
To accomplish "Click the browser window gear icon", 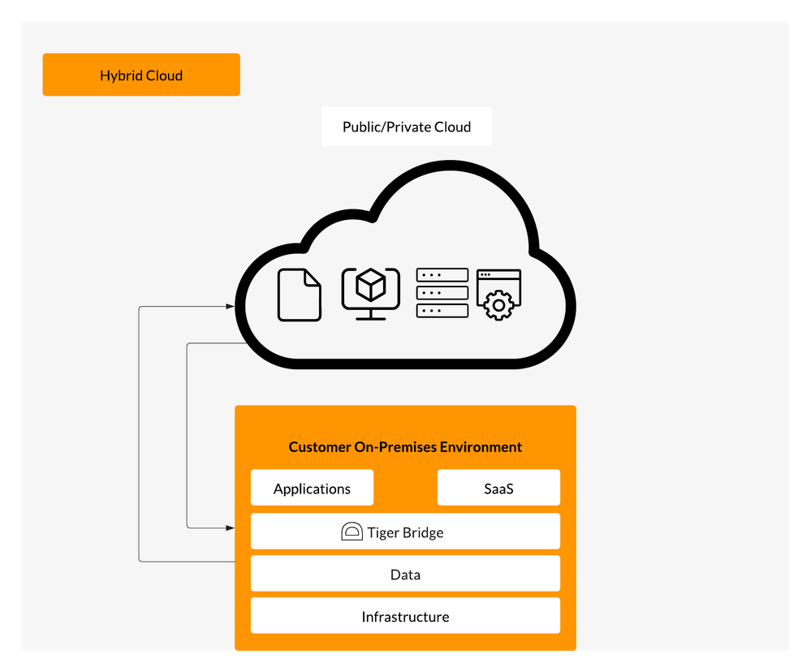I will click(x=498, y=295).
